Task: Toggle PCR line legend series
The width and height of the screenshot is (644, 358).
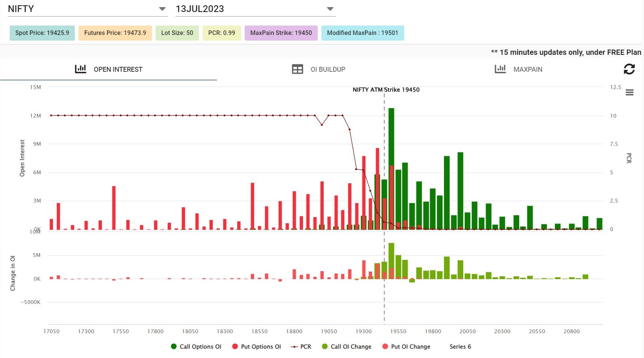Action: point(301,346)
